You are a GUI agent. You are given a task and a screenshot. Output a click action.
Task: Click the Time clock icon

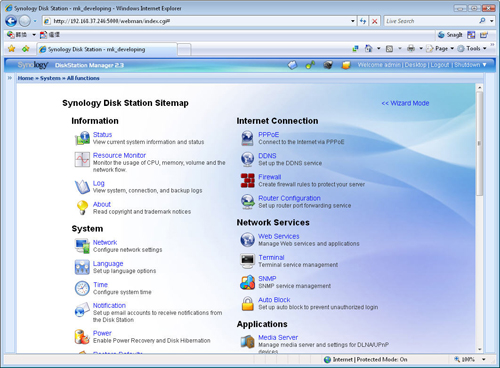pos(82,288)
